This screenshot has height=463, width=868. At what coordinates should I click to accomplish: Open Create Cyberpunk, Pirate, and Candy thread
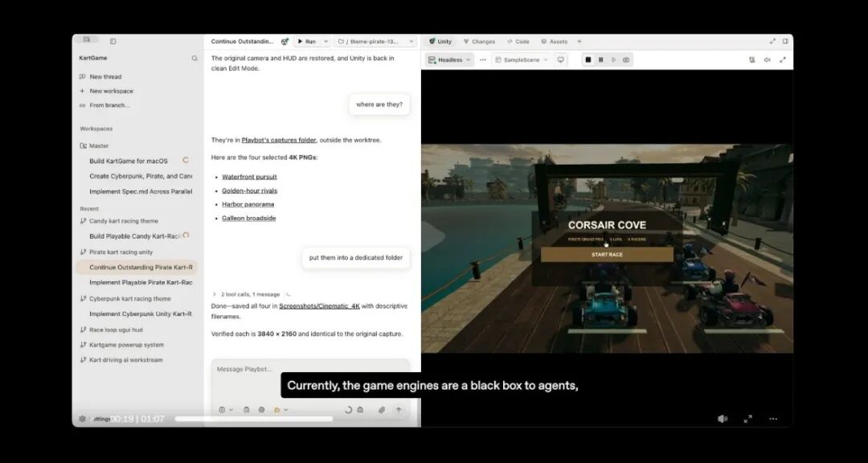[x=141, y=176]
